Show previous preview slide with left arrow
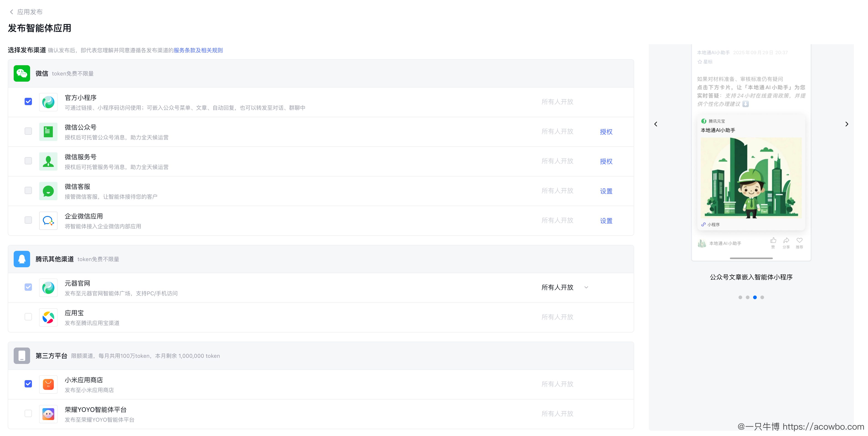 pos(656,124)
